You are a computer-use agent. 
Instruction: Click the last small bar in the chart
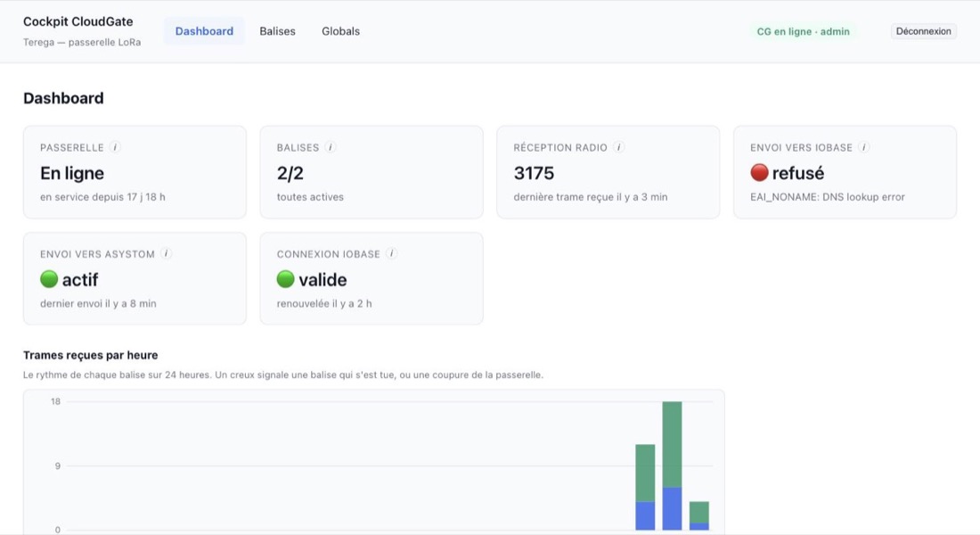(x=698, y=515)
